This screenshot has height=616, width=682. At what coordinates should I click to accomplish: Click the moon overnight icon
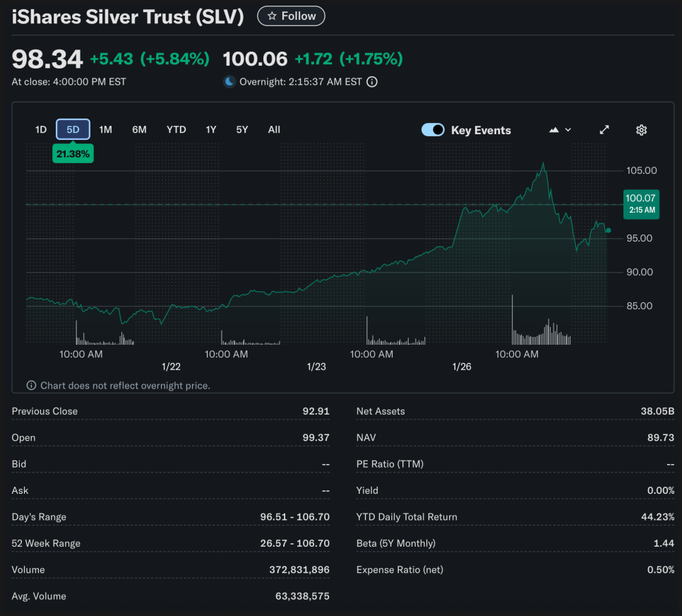[229, 82]
